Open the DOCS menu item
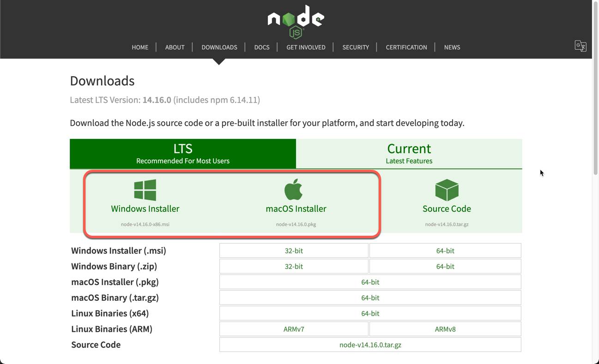Screen dimensions: 599x364 (262, 47)
